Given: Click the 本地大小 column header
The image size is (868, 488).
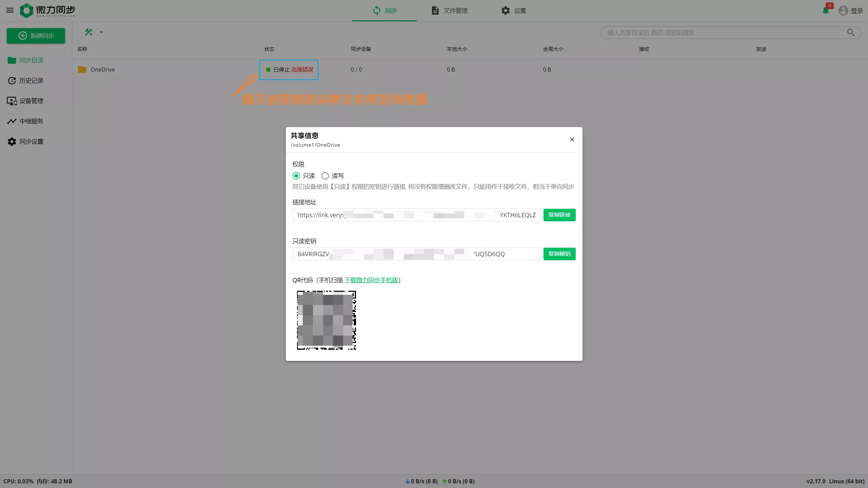Looking at the screenshot, I should click(457, 49).
